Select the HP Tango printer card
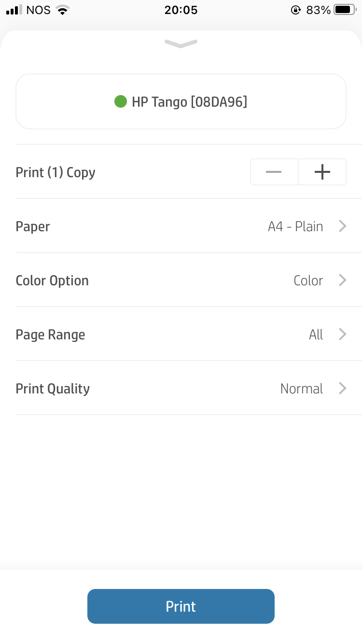Image resolution: width=362 pixels, height=644 pixels. click(x=181, y=101)
